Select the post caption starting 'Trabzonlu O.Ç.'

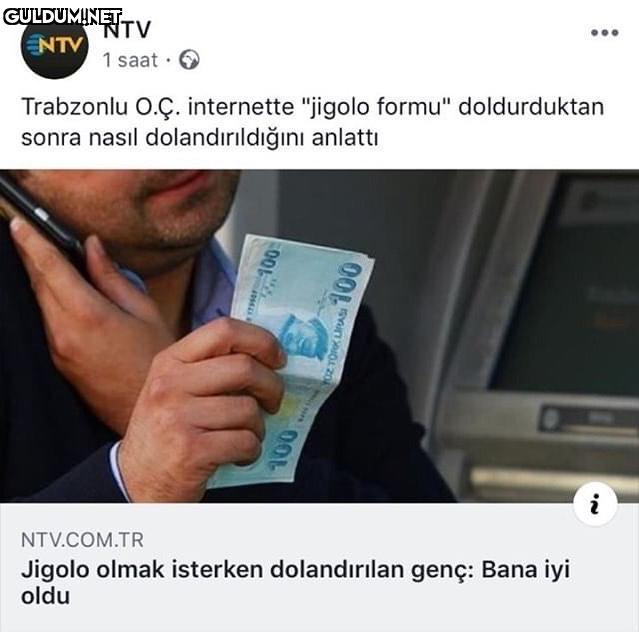coord(313,122)
